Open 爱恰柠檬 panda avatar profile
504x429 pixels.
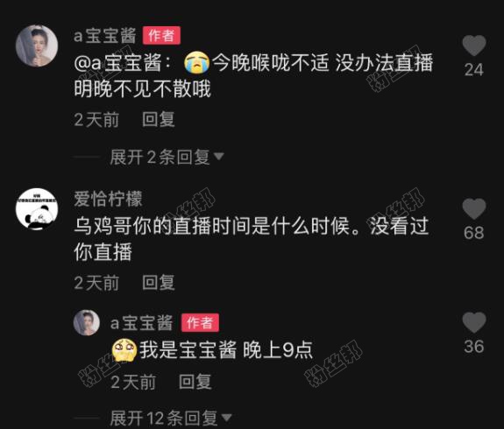37,208
